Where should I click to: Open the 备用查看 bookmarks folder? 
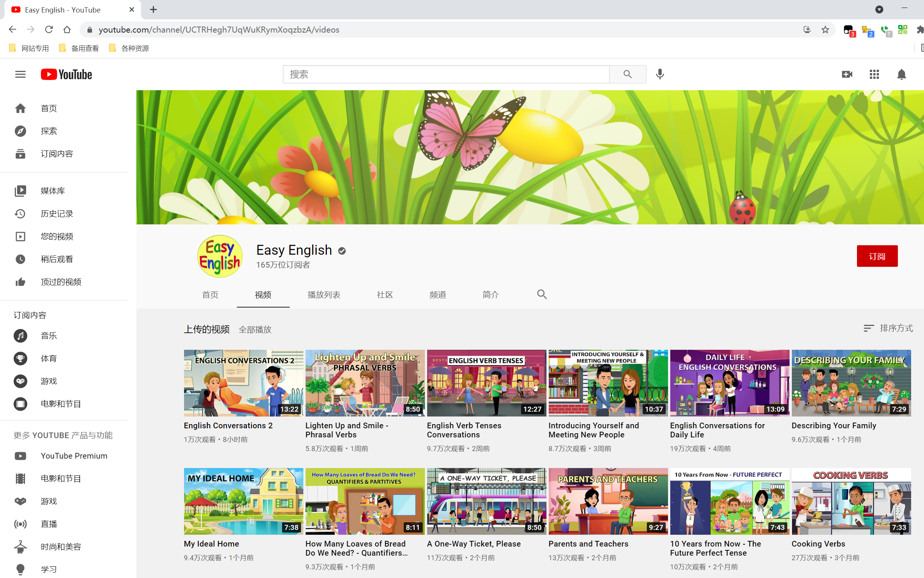point(79,48)
